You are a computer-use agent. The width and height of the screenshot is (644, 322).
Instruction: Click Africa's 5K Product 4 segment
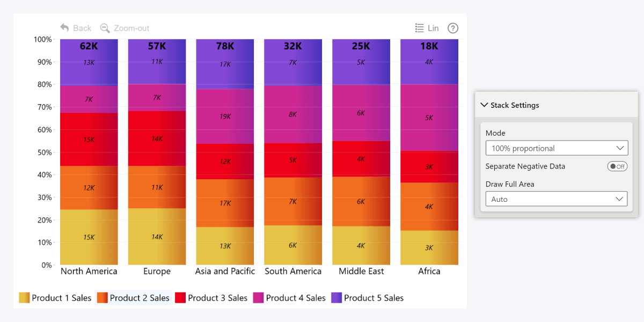[429, 118]
